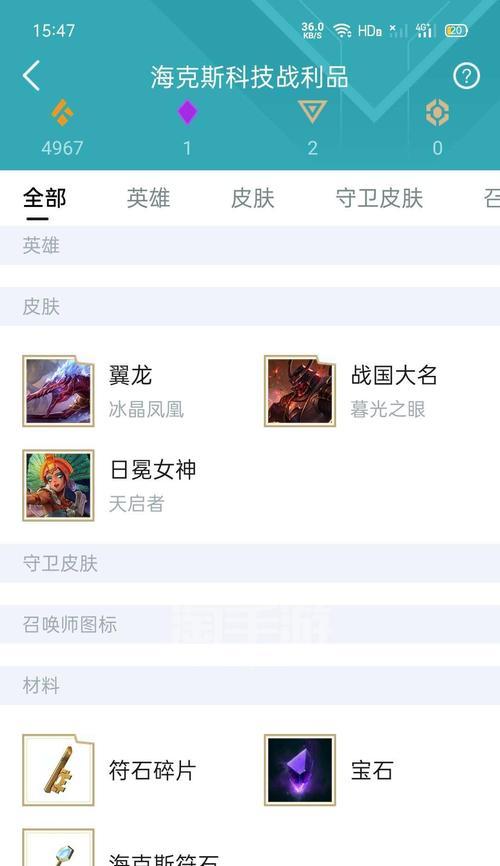Tap the hexagon chest currency icon

[x=437, y=113]
